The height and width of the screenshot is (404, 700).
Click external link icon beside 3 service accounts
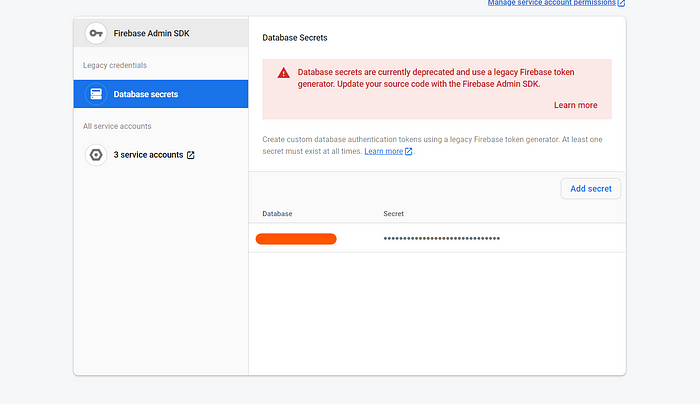pyautogui.click(x=191, y=155)
